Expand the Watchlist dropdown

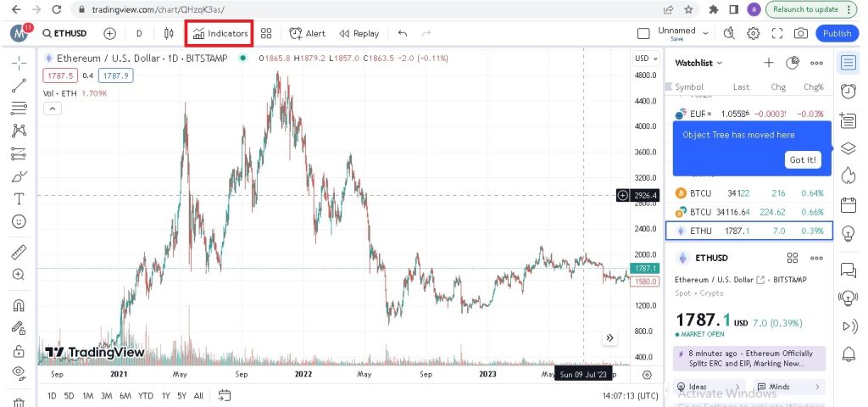coord(698,63)
